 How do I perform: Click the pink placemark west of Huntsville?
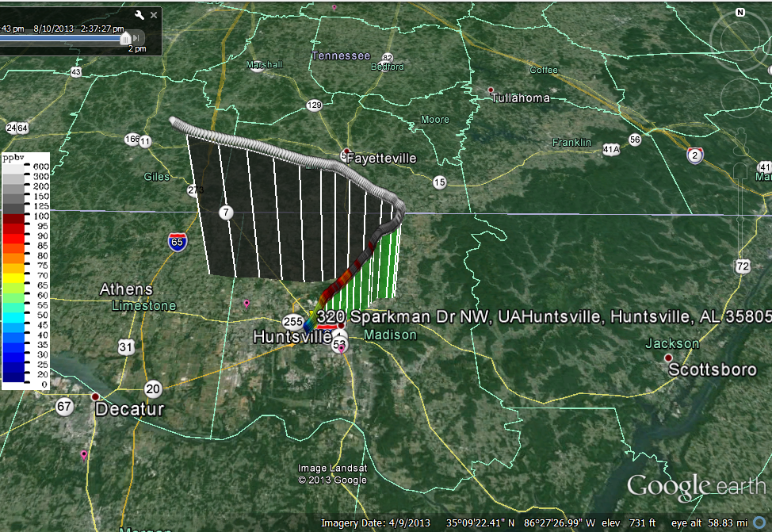(247, 304)
